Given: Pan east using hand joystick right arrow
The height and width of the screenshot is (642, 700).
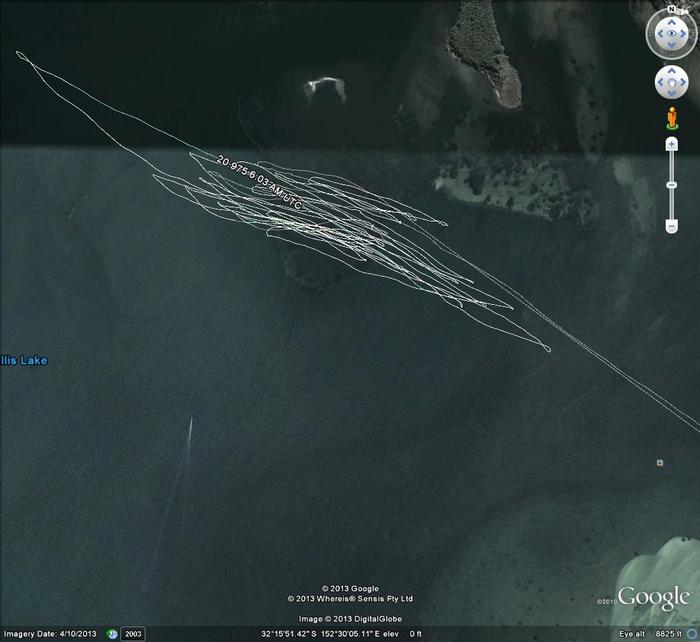Looking at the screenshot, I should 685,82.
